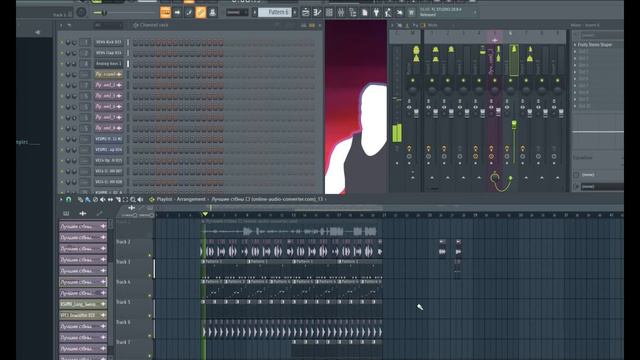
Task: Click the plug icon in top toolbar
Action: tap(376, 13)
